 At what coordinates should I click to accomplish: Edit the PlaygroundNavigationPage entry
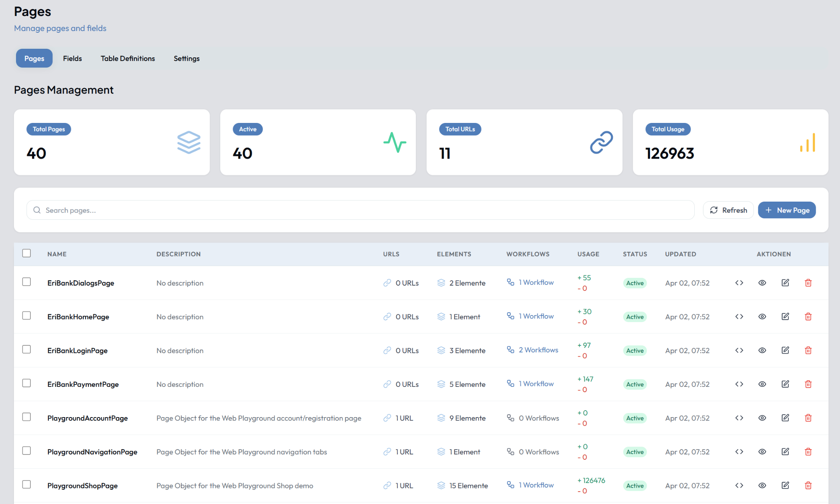pyautogui.click(x=785, y=452)
